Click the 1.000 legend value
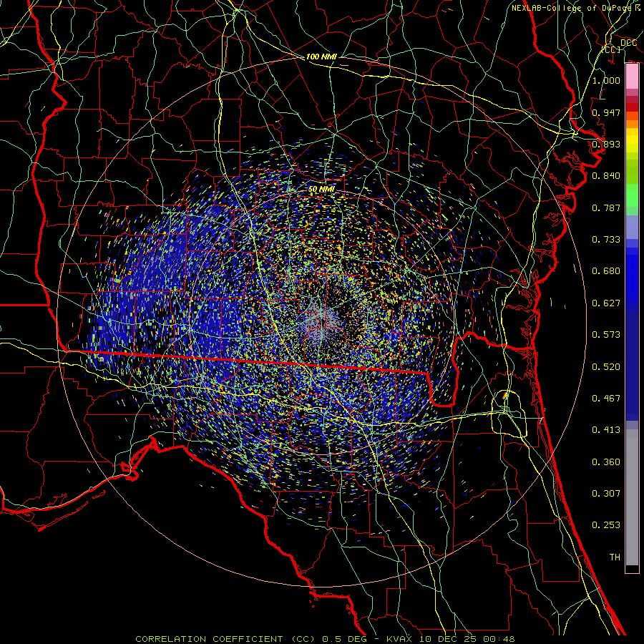644x644 pixels. pyautogui.click(x=606, y=80)
